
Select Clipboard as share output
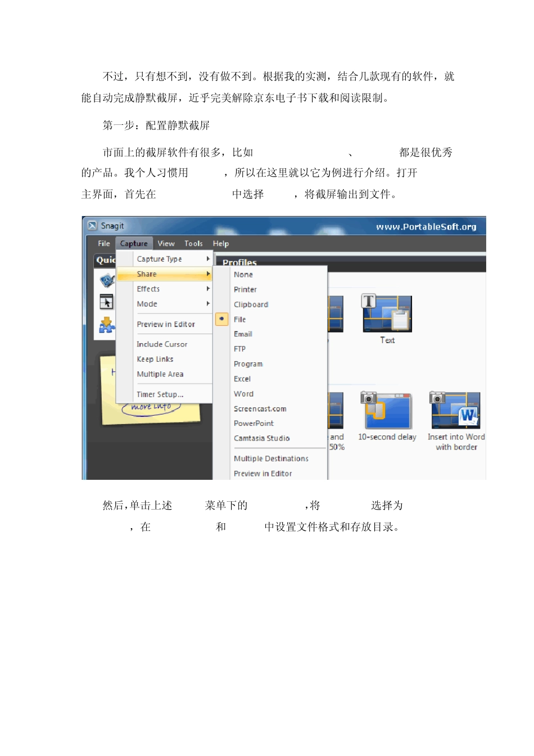(270, 304)
